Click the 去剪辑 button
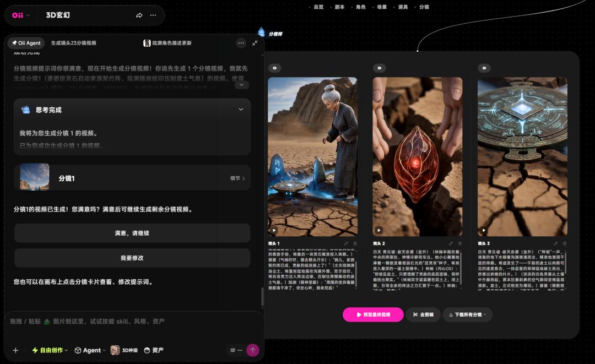The height and width of the screenshot is (364, 595). pos(424,314)
